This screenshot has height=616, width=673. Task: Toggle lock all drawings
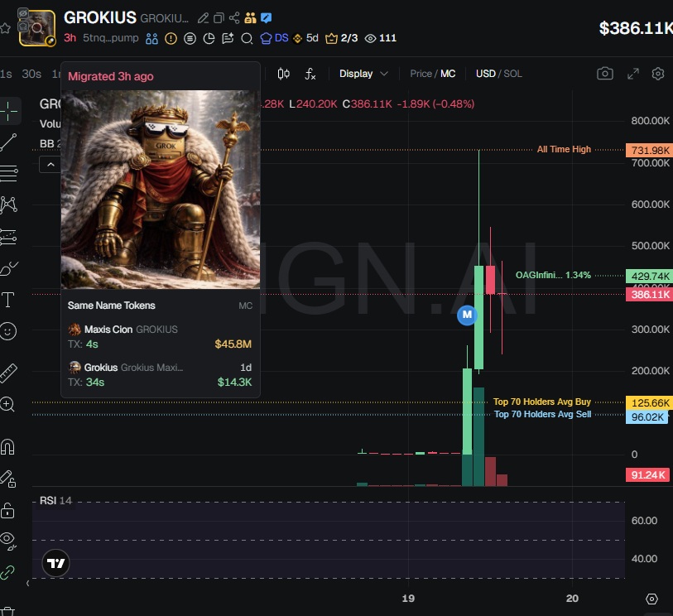(x=7, y=510)
